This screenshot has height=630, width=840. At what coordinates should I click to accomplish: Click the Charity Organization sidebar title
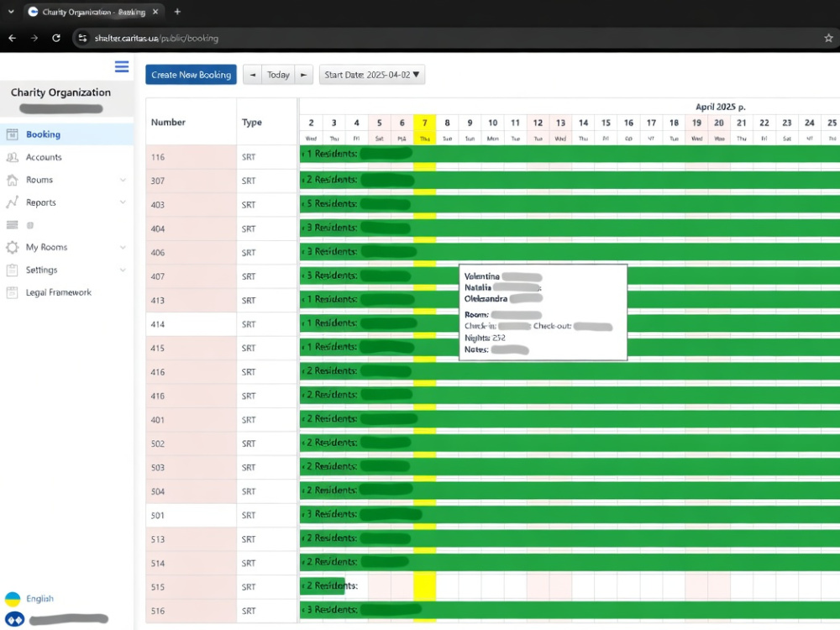[x=60, y=92]
